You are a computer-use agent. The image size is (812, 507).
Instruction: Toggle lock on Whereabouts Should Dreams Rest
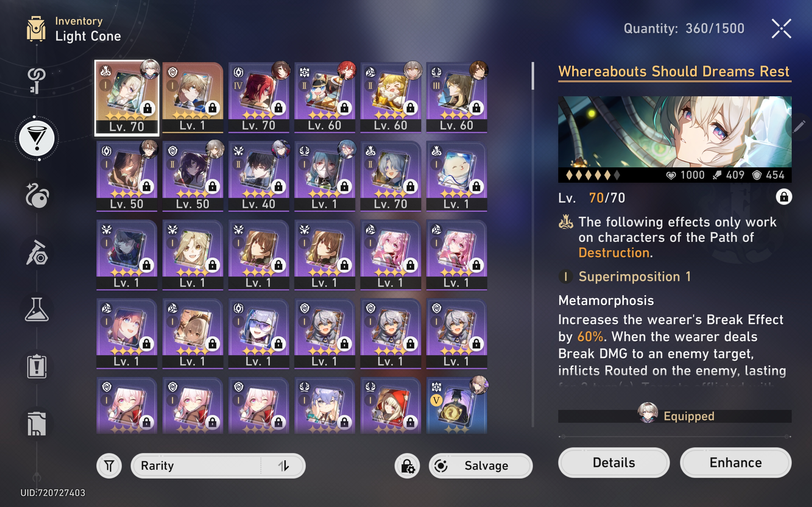pos(783,197)
